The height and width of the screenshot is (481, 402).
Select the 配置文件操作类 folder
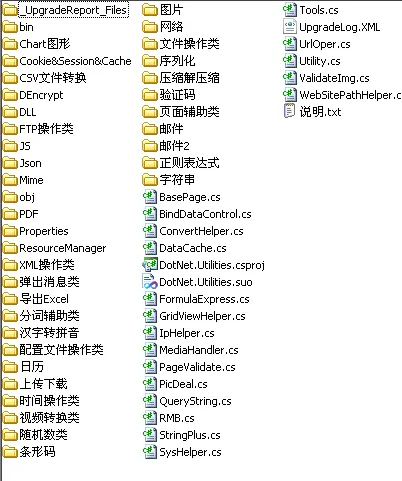(53, 350)
